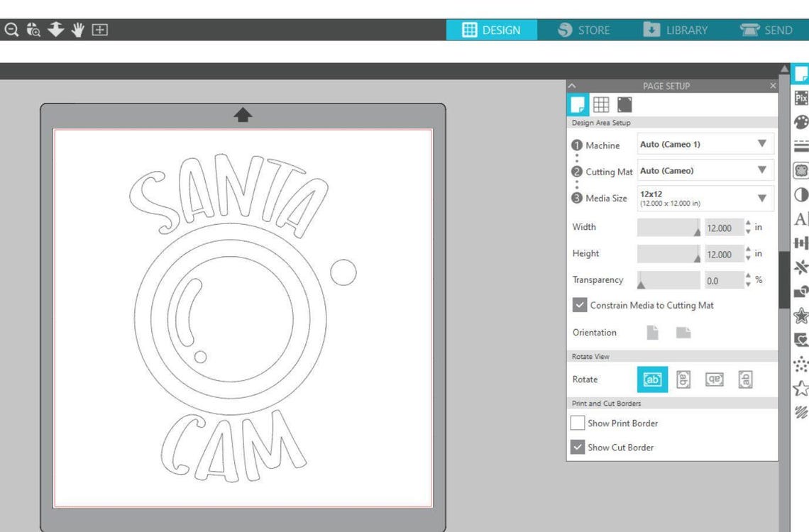This screenshot has height=532, width=809.
Task: Open the rhinestone dots panel icon
Action: [x=800, y=364]
